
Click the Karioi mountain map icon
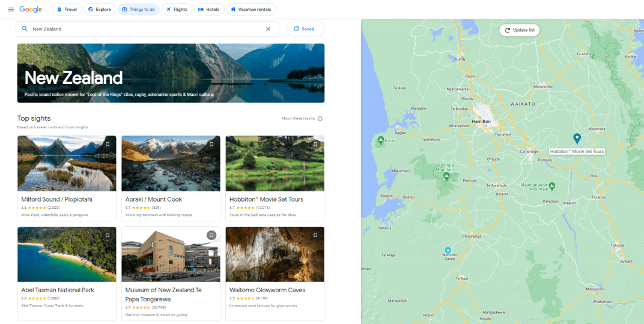click(381, 140)
